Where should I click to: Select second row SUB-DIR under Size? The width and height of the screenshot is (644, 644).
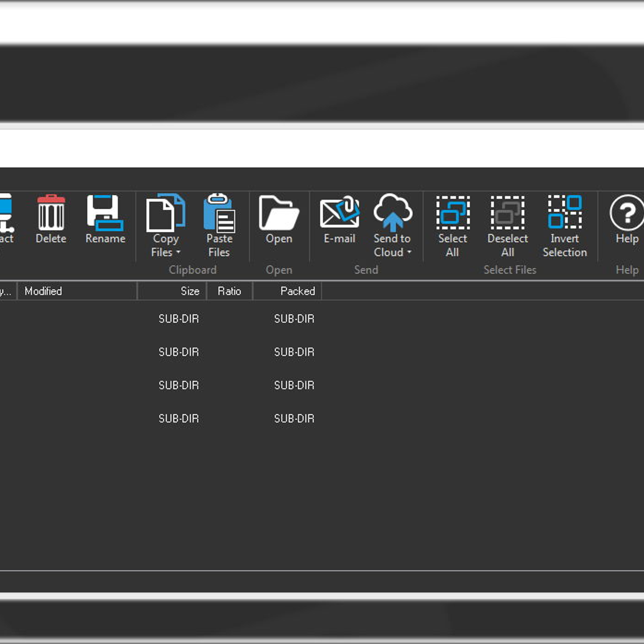point(179,352)
